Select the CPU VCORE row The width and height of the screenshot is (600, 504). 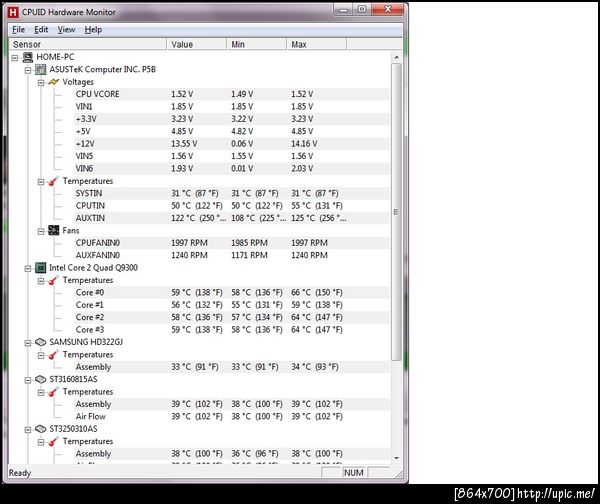232,94
